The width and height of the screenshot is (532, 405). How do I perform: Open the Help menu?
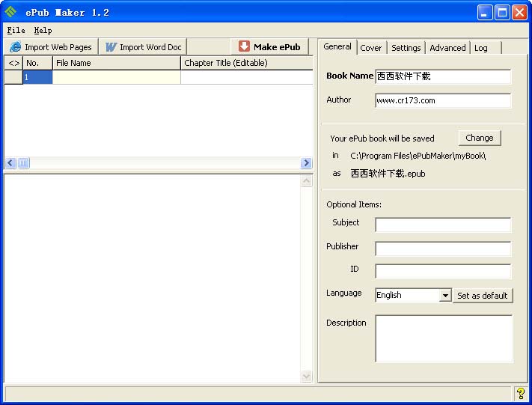(x=43, y=31)
